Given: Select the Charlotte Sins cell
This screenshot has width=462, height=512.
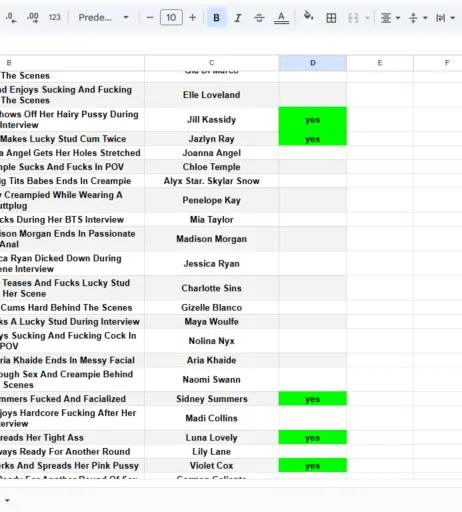Looking at the screenshot, I should [212, 288].
